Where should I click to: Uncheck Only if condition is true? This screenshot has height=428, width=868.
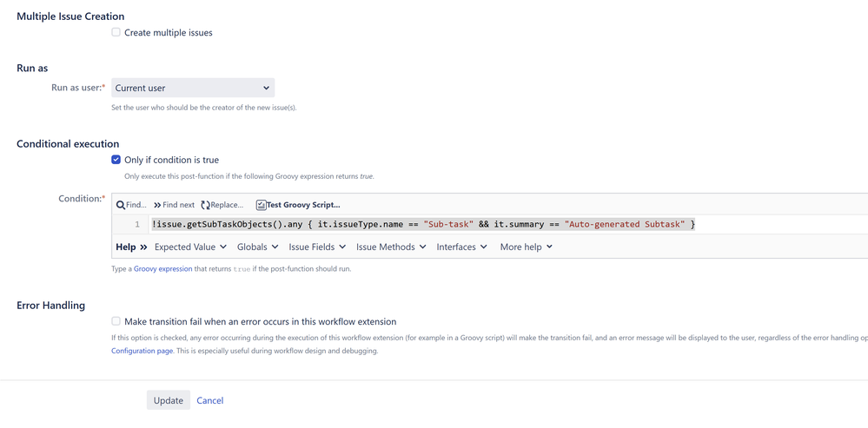click(x=116, y=160)
